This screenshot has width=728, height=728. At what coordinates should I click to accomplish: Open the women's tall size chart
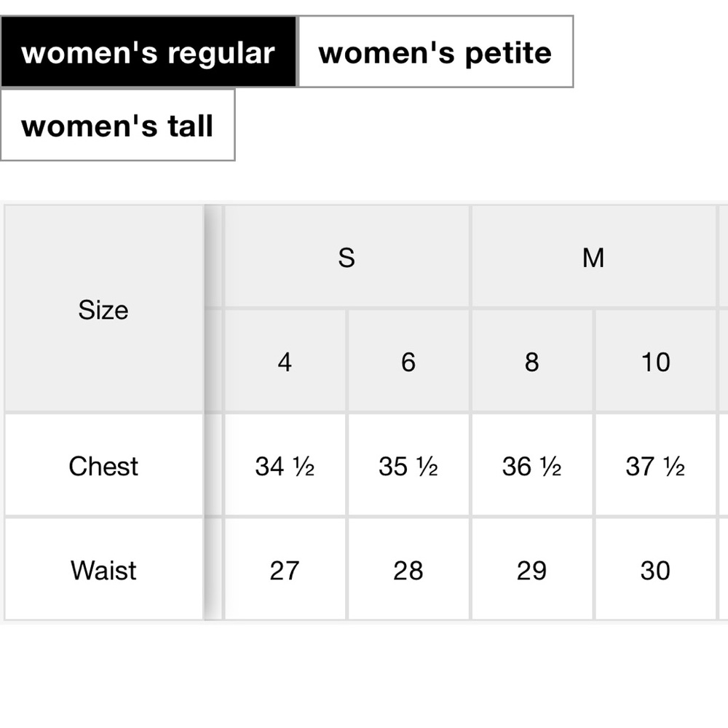[117, 125]
